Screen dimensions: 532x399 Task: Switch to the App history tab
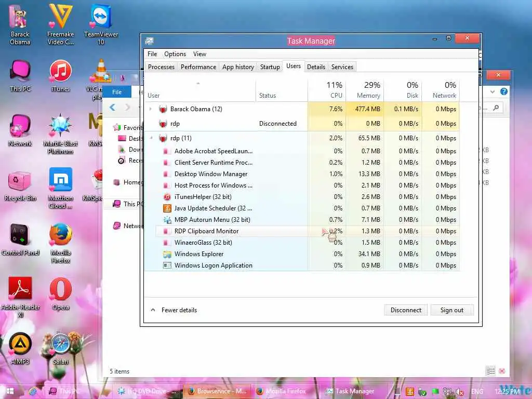tap(238, 67)
